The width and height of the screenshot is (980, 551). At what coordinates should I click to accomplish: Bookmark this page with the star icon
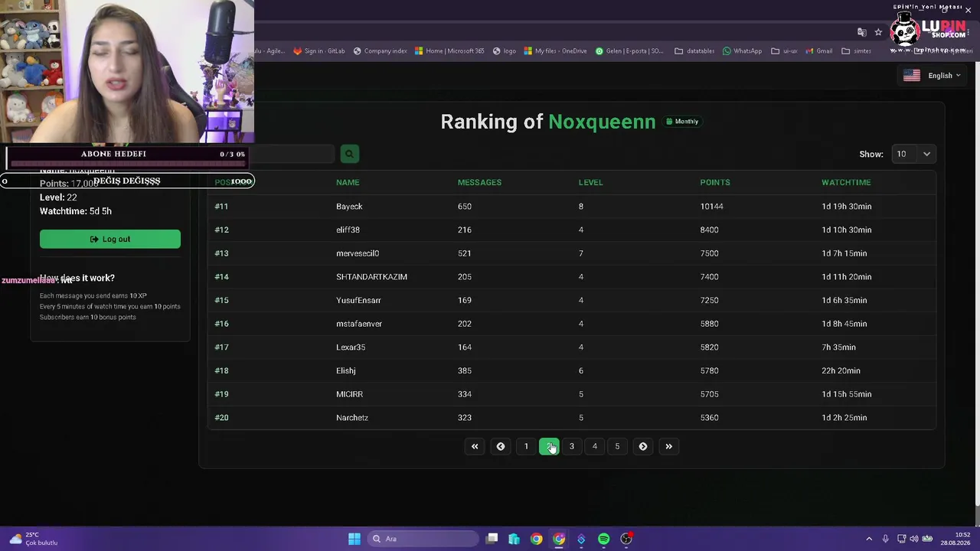878,32
